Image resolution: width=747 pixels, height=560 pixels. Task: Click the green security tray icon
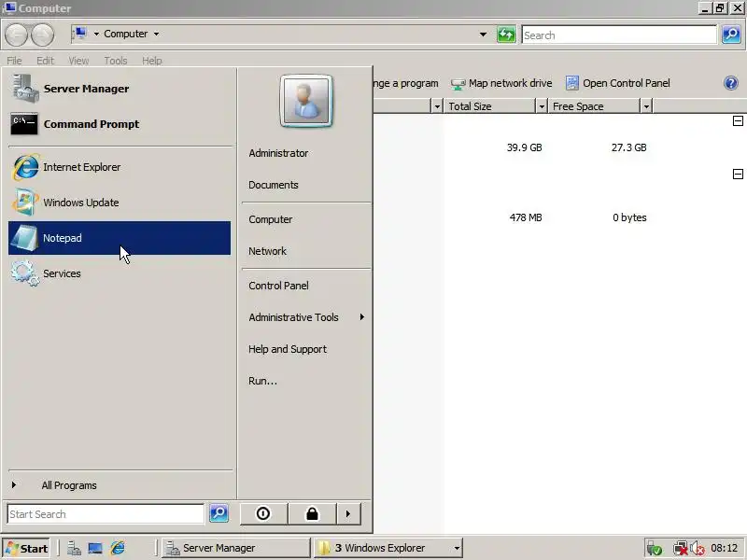click(x=655, y=549)
